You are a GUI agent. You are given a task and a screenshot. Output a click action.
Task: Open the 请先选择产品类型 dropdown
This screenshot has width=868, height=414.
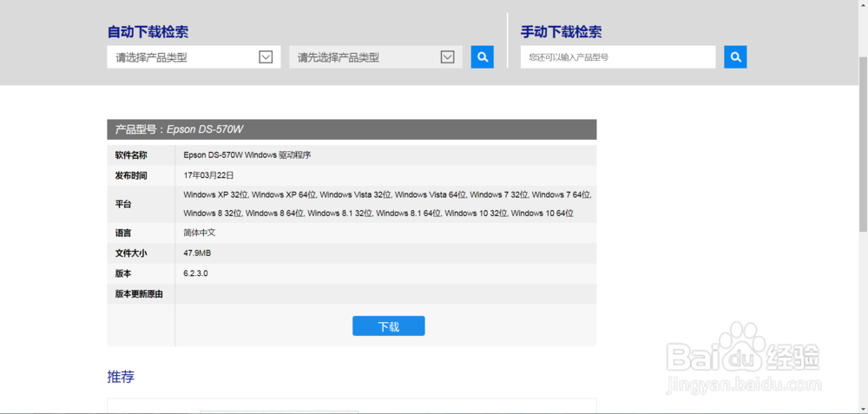click(376, 57)
